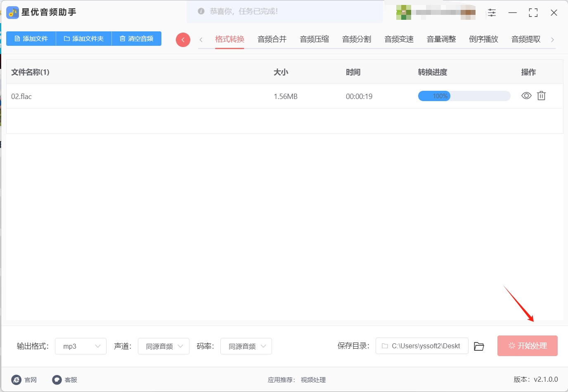Close the 星优音频助手 window

tap(554, 13)
